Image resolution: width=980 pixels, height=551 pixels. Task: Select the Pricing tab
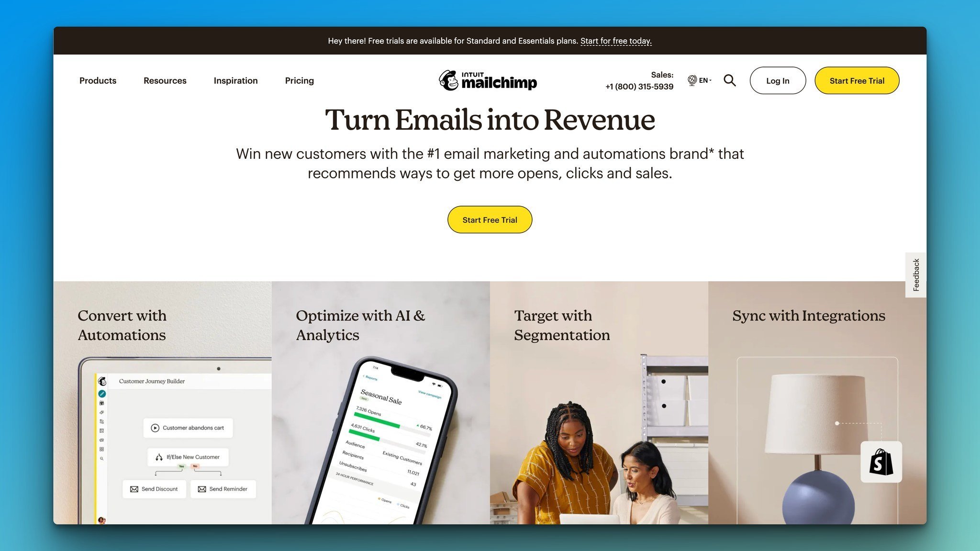tap(299, 80)
